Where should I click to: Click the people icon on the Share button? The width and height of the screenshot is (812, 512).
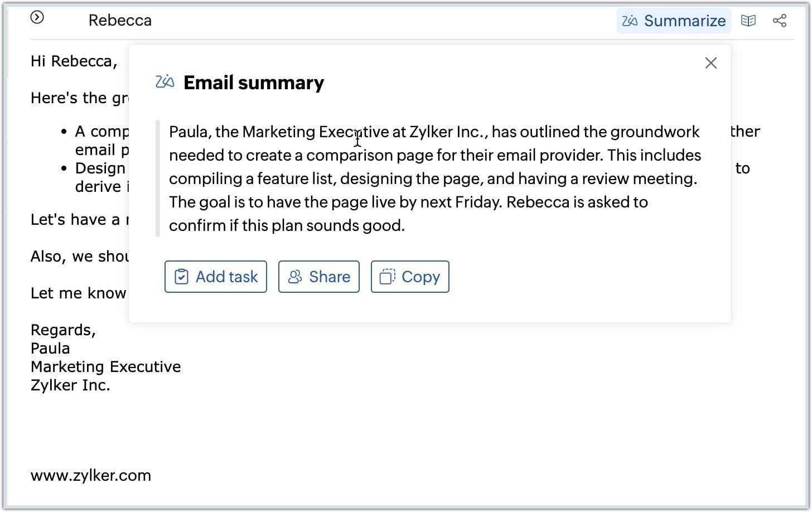coord(294,277)
